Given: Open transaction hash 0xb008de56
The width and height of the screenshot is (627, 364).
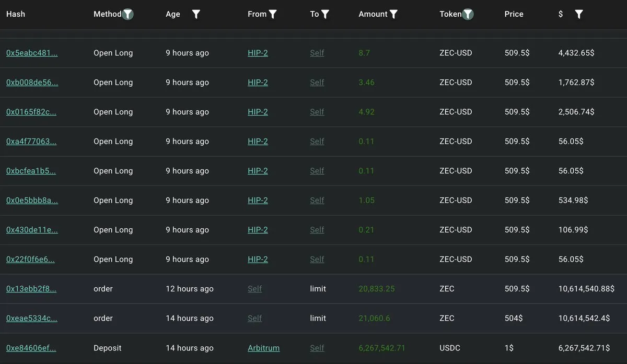Looking at the screenshot, I should tap(32, 83).
